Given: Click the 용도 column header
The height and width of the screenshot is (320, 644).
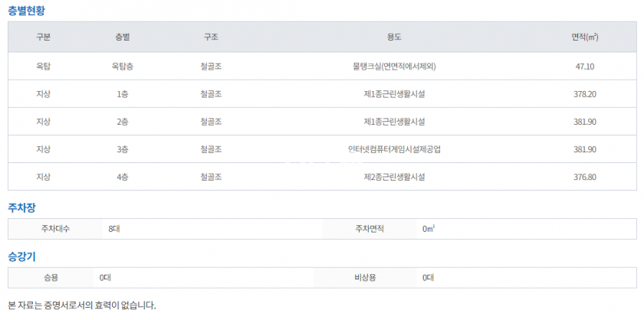Looking at the screenshot, I should (394, 37).
